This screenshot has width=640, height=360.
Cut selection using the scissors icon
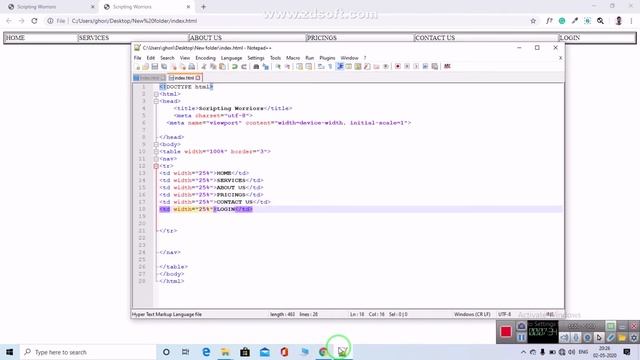204,67
